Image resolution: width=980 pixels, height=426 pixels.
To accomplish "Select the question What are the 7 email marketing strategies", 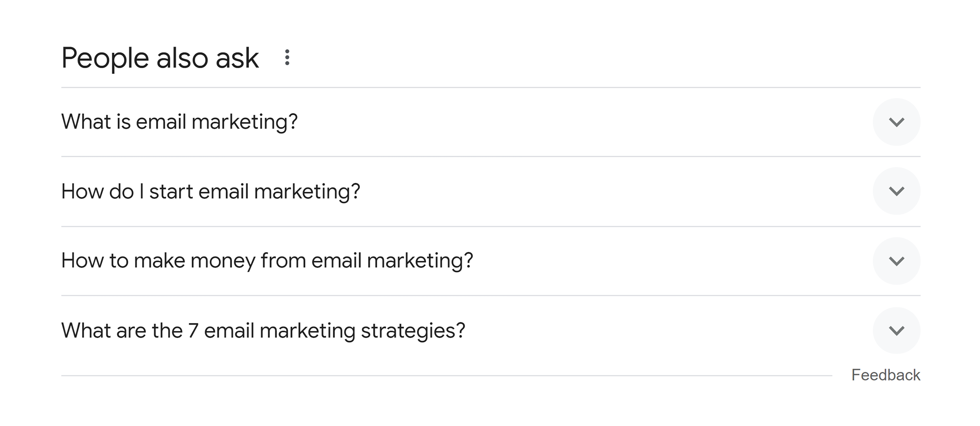I will pos(263,330).
